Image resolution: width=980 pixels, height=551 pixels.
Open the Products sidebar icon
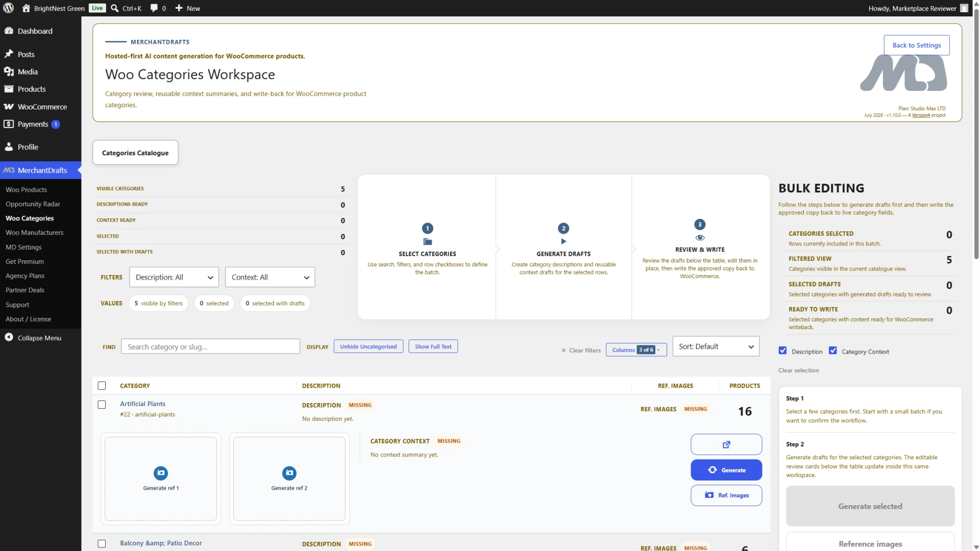click(9, 89)
